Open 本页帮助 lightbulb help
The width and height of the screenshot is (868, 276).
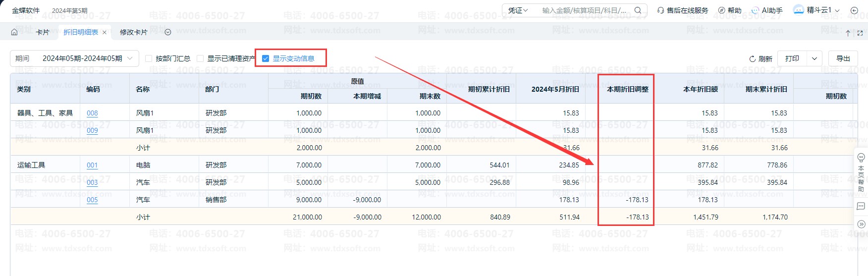(861, 158)
